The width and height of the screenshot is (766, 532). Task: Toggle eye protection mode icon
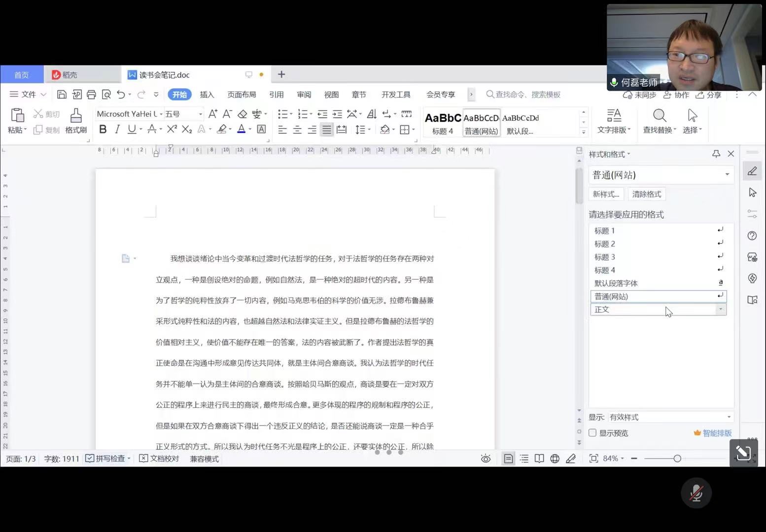tap(486, 459)
